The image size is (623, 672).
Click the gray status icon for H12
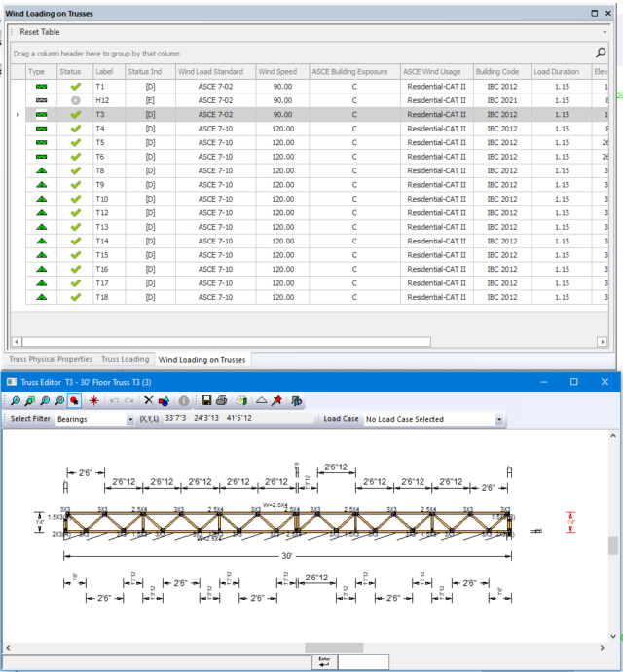[x=75, y=100]
